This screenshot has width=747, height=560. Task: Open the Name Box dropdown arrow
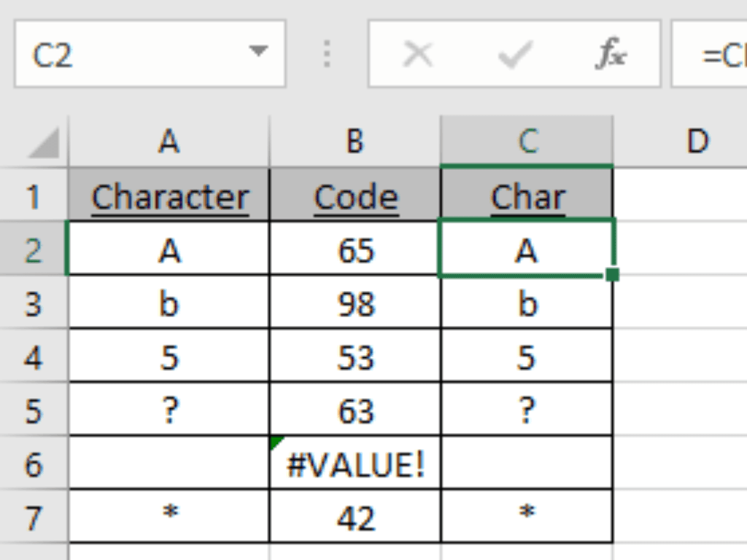pos(258,52)
